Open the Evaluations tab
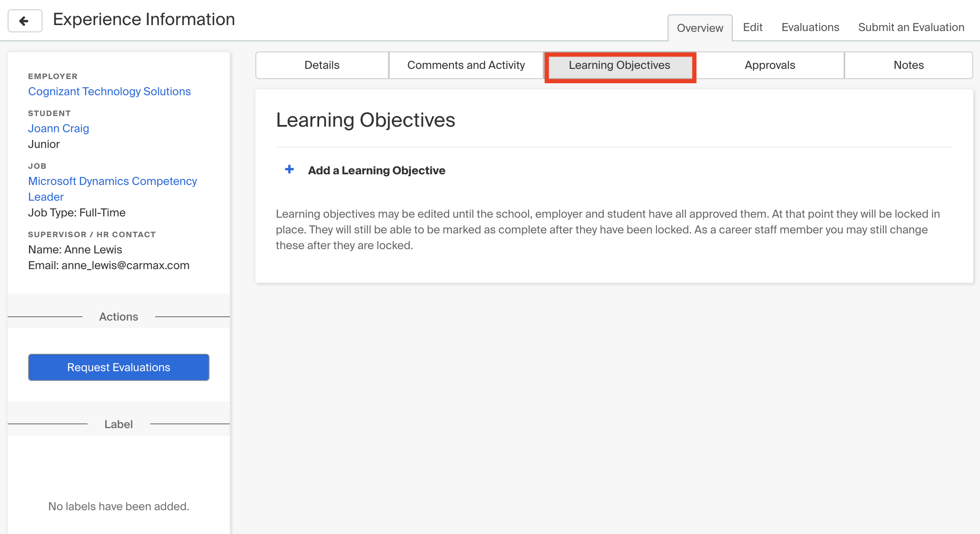The width and height of the screenshot is (980, 534). (x=810, y=27)
